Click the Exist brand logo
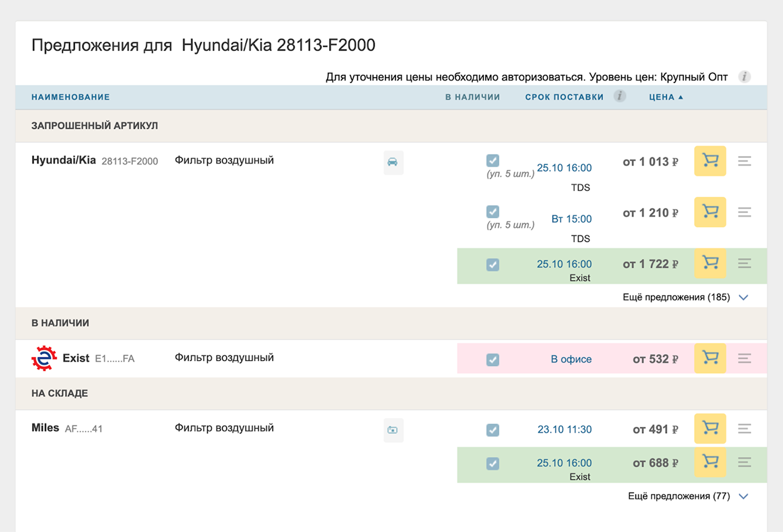 (44, 358)
